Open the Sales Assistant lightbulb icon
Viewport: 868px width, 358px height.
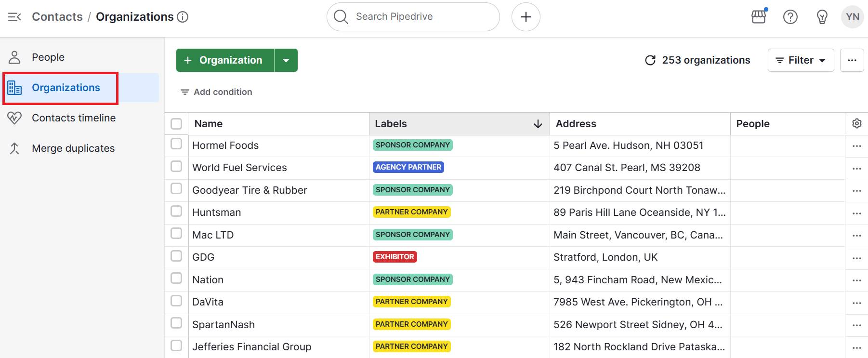coord(822,17)
